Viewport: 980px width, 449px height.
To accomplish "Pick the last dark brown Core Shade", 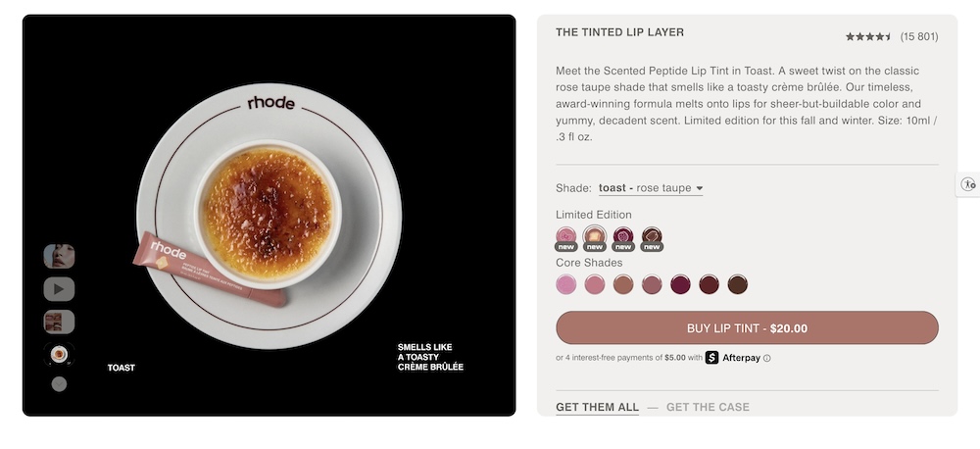I will [x=738, y=284].
